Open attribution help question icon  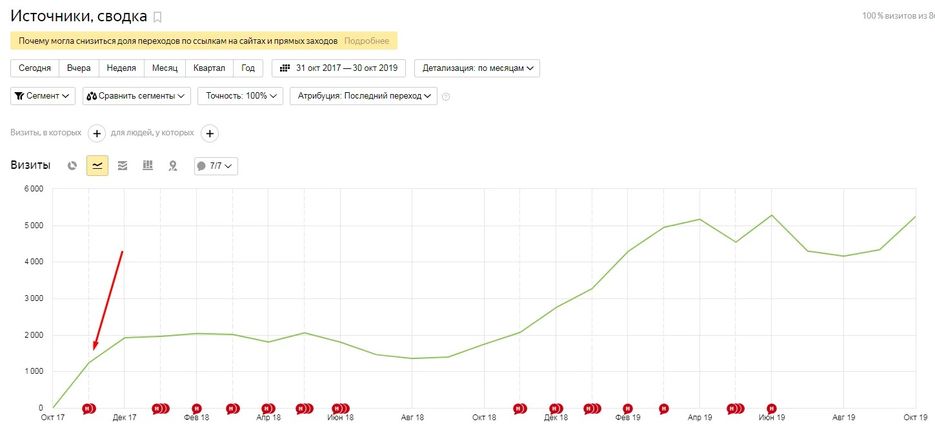(446, 97)
